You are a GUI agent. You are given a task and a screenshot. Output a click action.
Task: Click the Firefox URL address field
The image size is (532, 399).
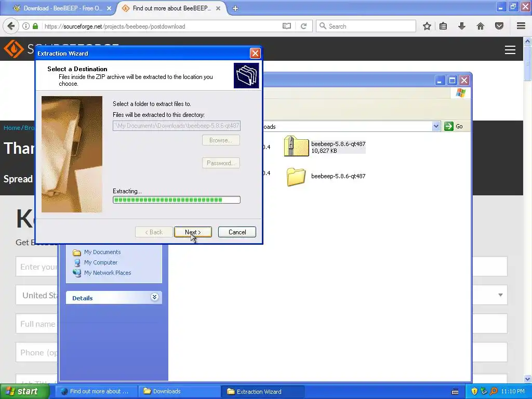161,26
